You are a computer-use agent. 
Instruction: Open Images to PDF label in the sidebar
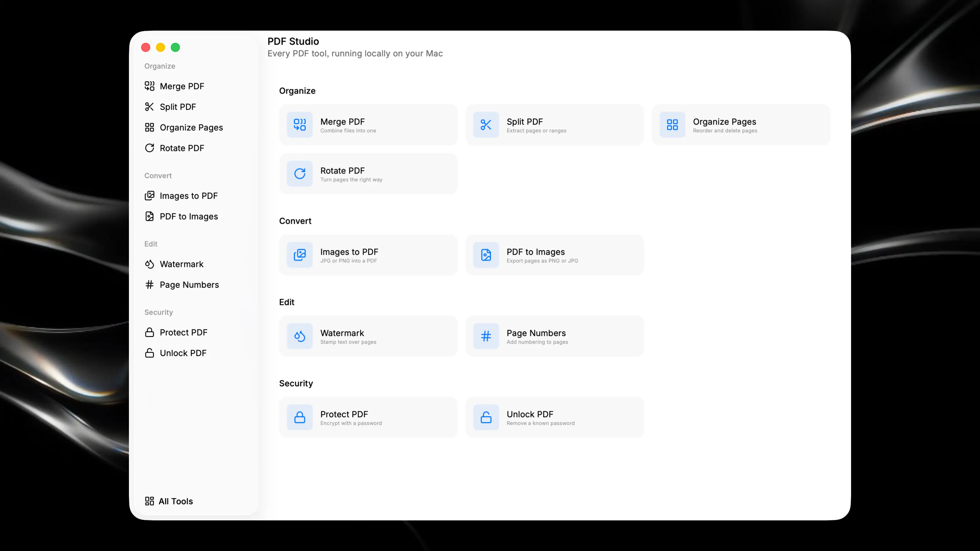click(x=189, y=196)
